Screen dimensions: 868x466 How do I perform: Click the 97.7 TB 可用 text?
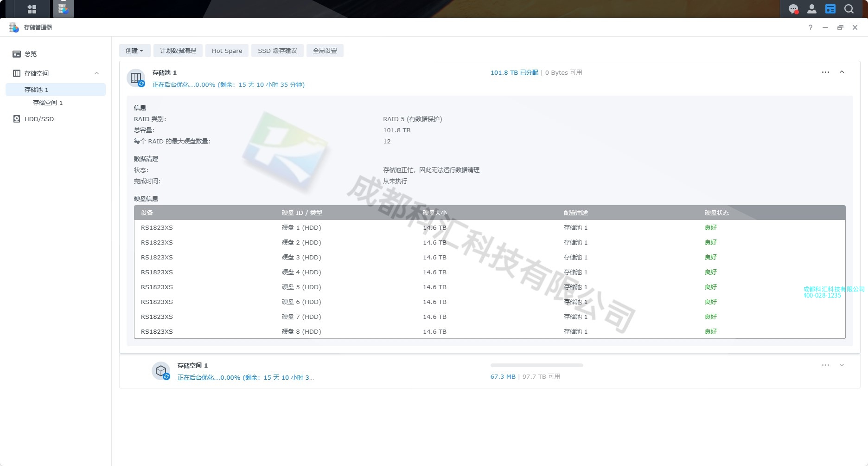click(542, 376)
